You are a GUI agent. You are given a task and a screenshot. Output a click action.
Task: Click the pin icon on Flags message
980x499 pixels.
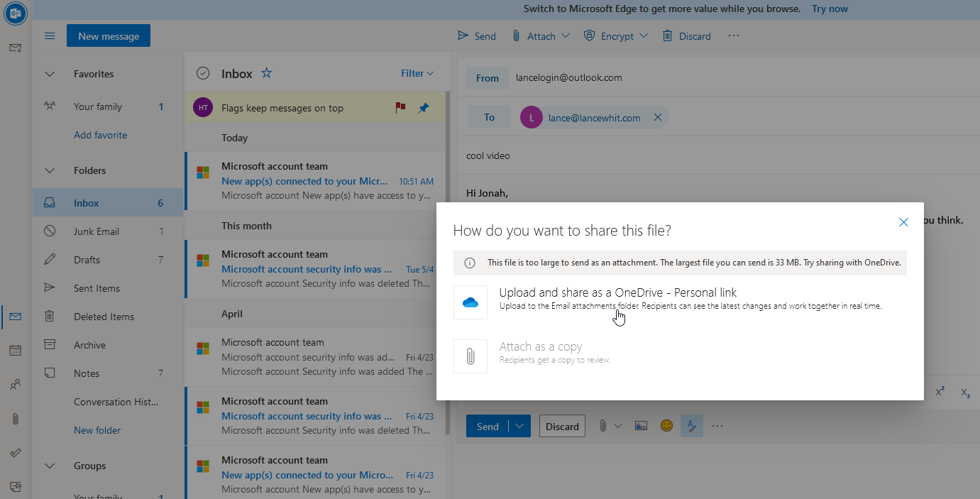[x=424, y=108]
